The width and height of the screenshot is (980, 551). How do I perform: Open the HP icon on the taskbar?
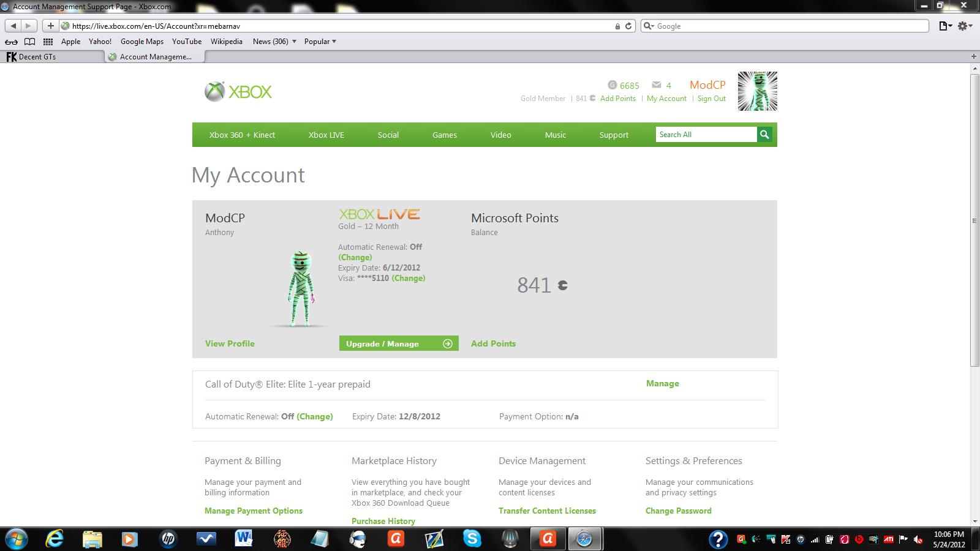(168, 539)
